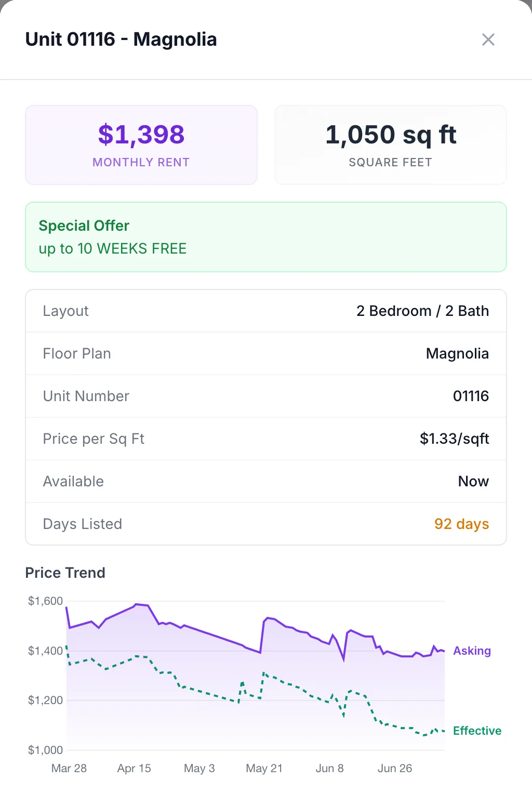532x795 pixels.
Task: Click the Available value 'Now'
Action: pos(473,481)
